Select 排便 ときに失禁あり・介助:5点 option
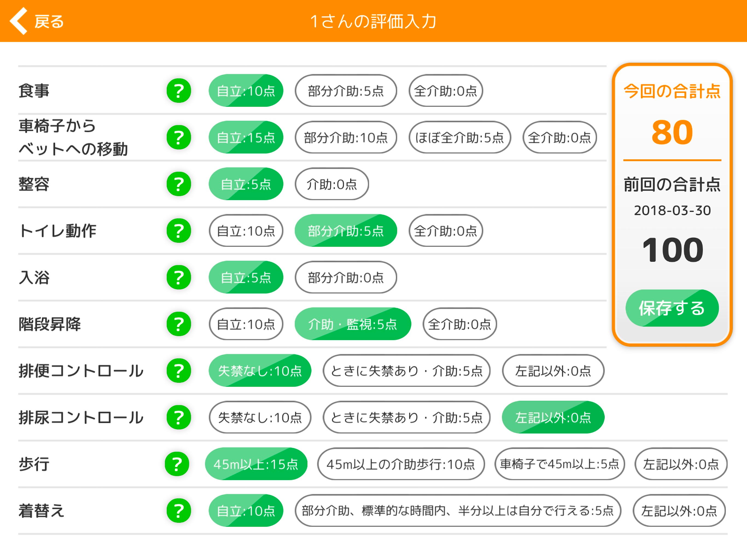This screenshot has height=560, width=747. tap(407, 371)
